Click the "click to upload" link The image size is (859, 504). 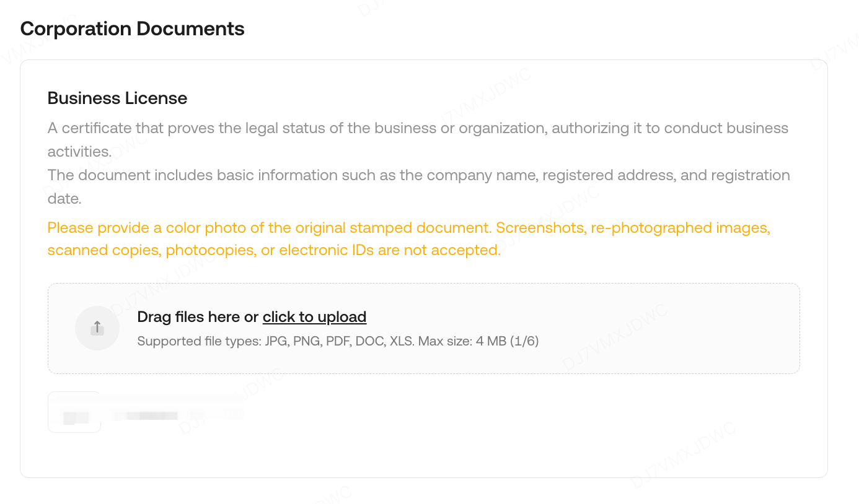click(x=314, y=317)
